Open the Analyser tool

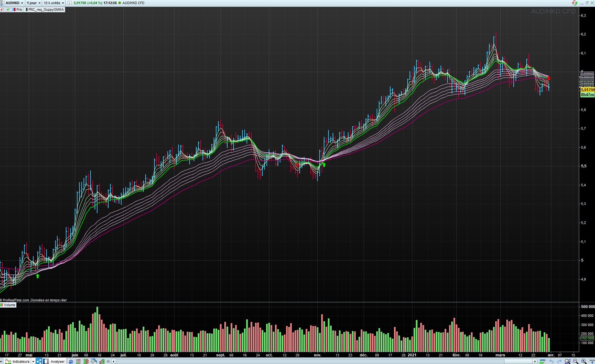(54, 361)
